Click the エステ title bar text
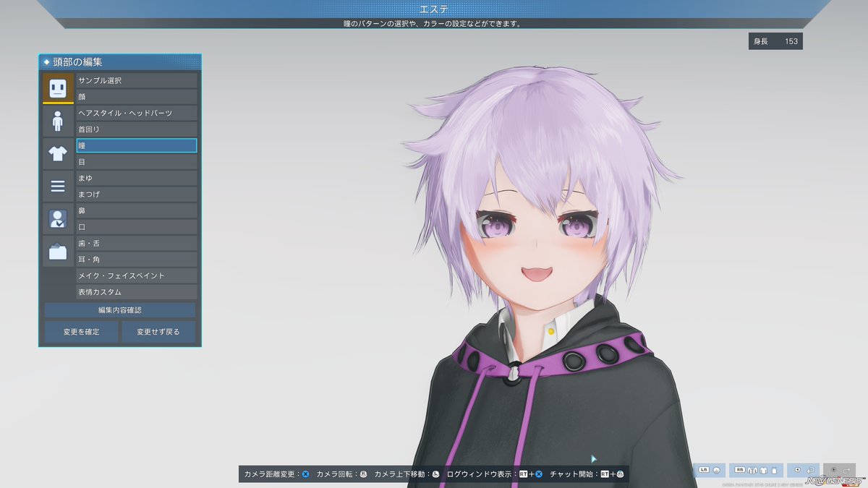 coord(434,9)
